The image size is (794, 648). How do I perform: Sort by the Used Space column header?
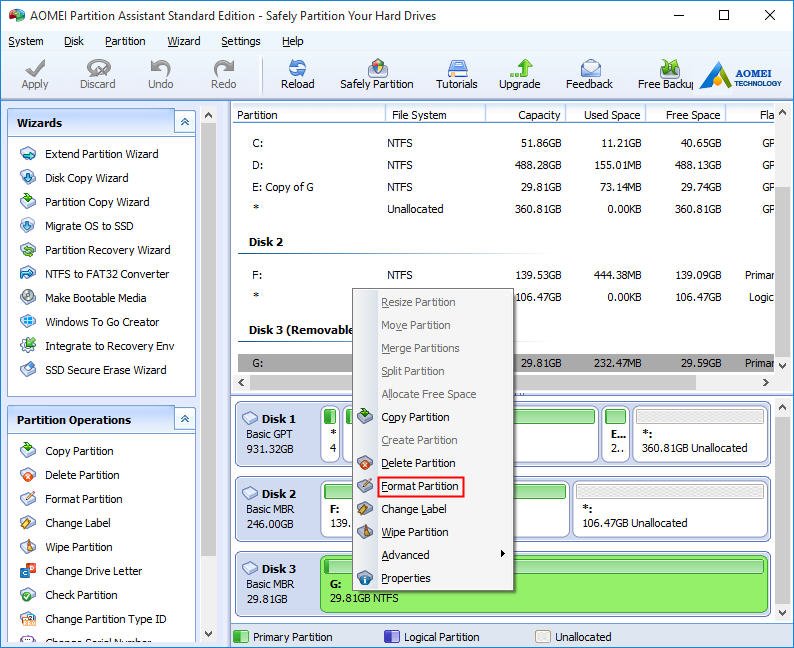[x=606, y=115]
